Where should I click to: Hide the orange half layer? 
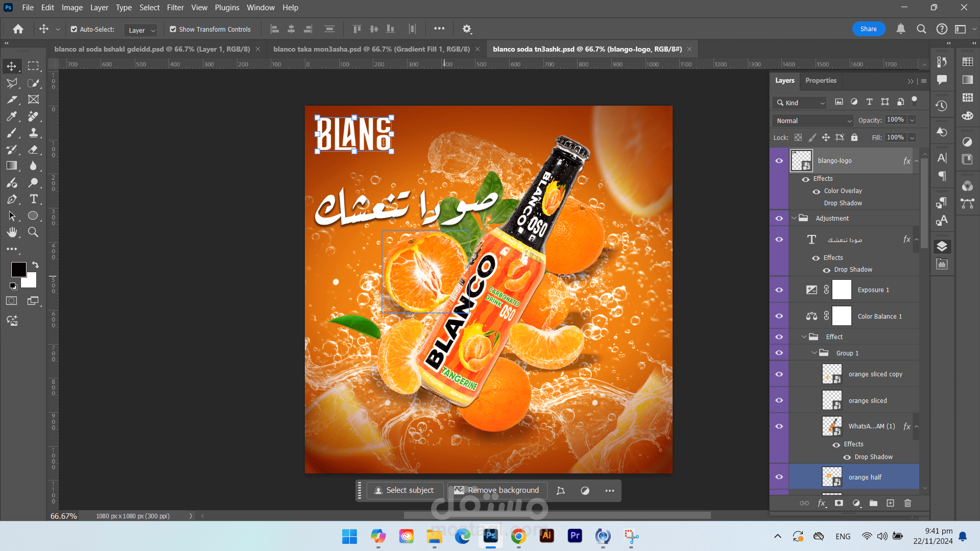pos(779,477)
